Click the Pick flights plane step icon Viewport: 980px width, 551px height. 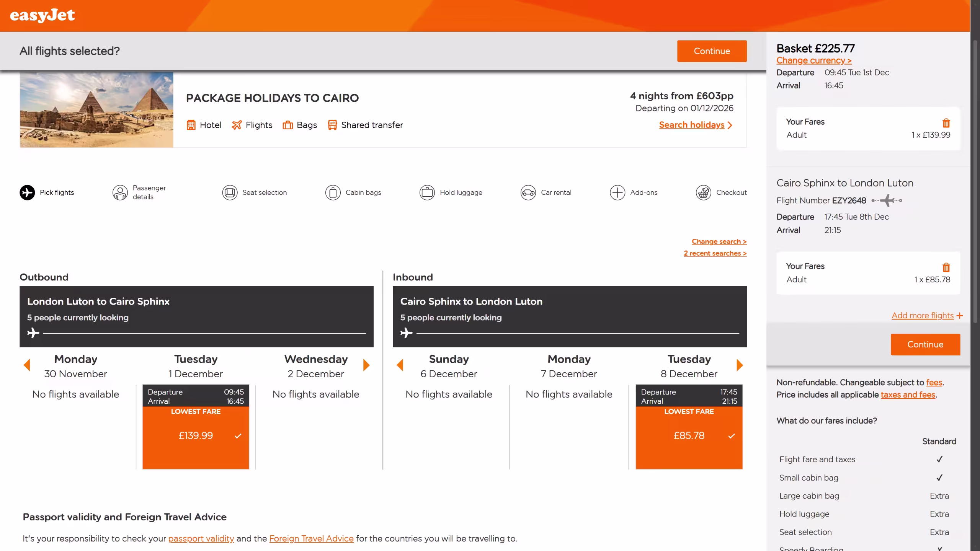tap(27, 192)
